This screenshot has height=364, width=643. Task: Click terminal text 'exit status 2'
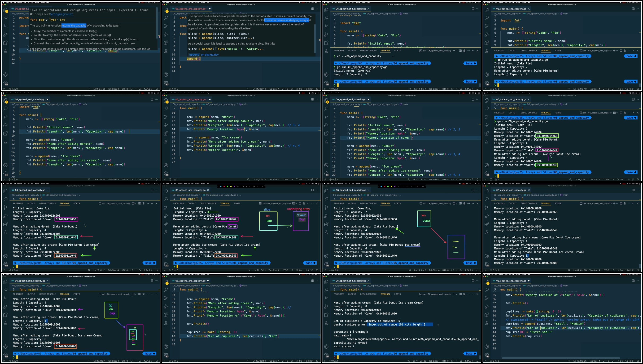coord(344,346)
